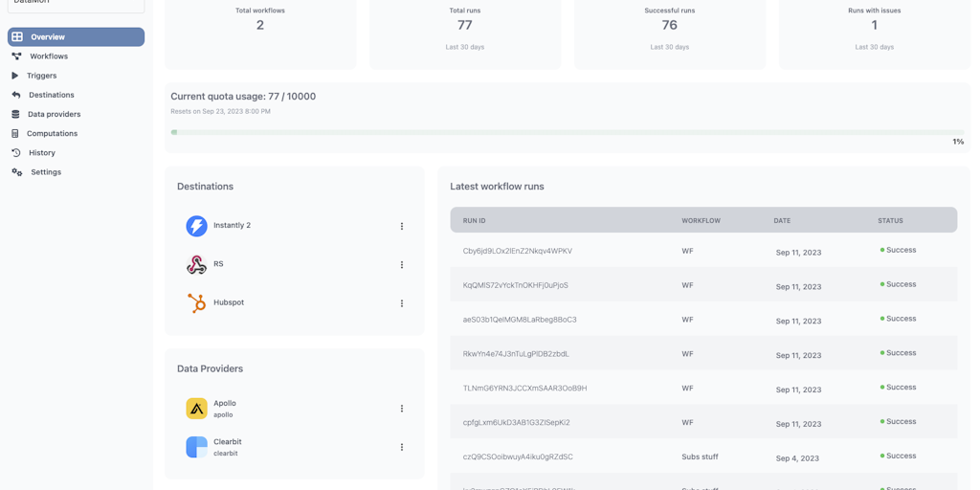
Task: Select the Destinations menu item
Action: tap(51, 95)
